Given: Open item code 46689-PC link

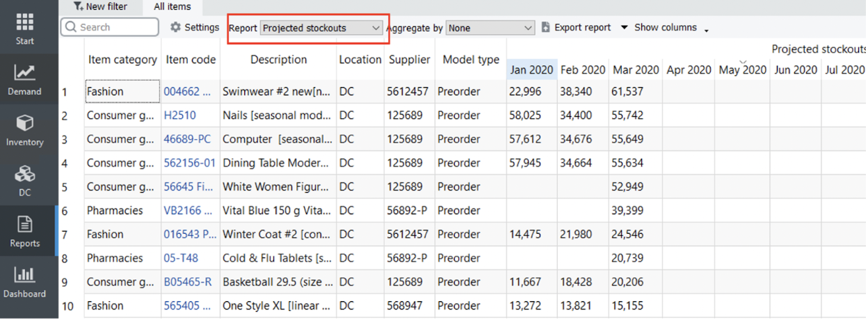Looking at the screenshot, I should 186,139.
